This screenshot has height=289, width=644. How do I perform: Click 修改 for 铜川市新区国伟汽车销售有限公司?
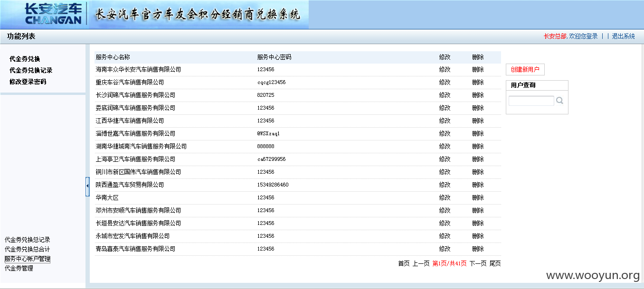click(445, 172)
